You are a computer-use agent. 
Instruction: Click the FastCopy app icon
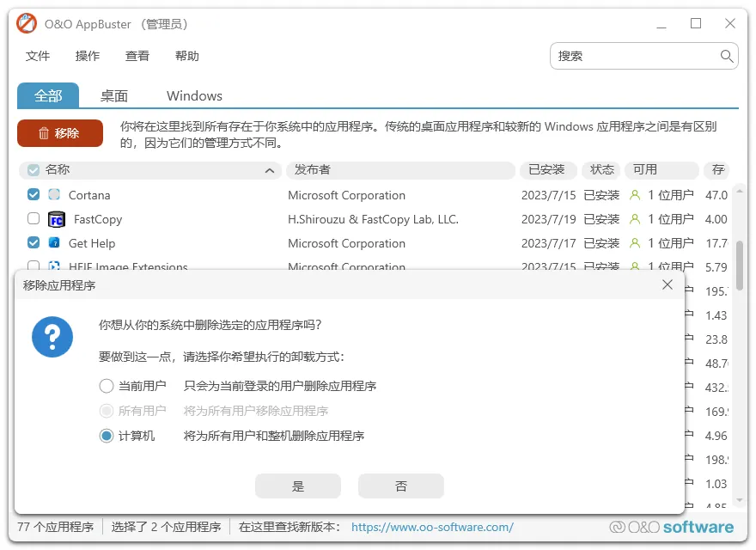57,219
